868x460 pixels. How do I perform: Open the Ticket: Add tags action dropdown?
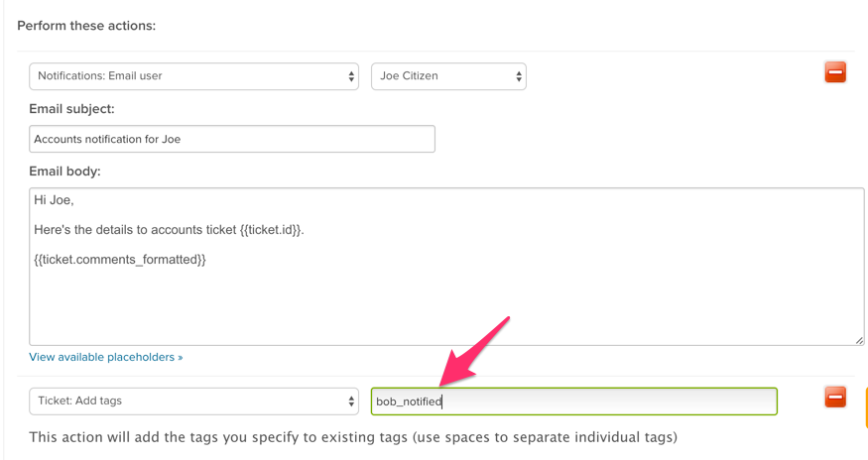click(193, 402)
